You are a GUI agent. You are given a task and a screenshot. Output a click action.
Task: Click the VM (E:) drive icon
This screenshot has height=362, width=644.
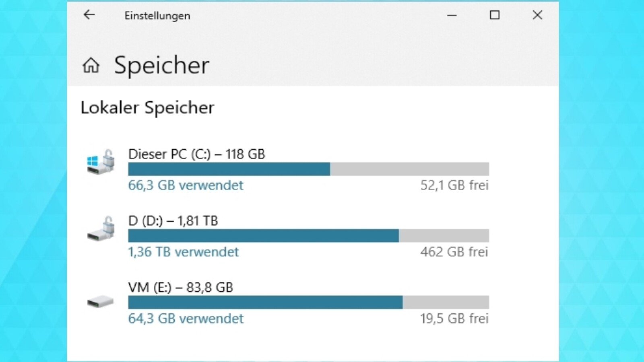pyautogui.click(x=101, y=301)
